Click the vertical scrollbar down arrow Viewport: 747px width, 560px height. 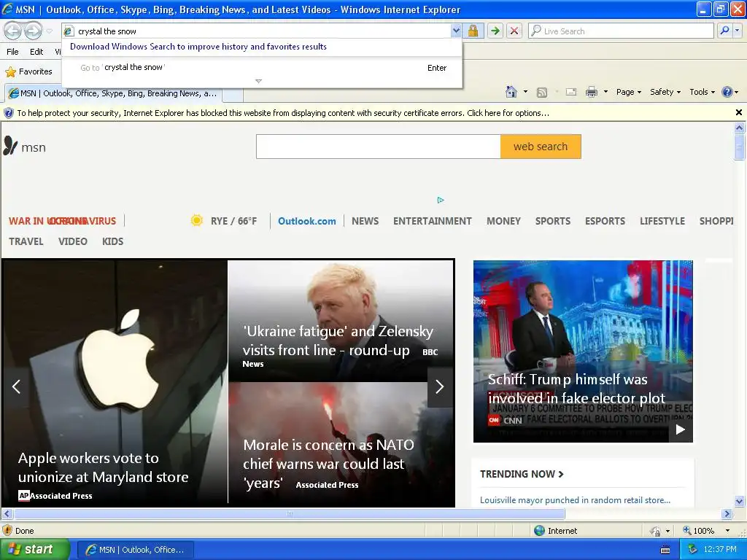coord(740,501)
